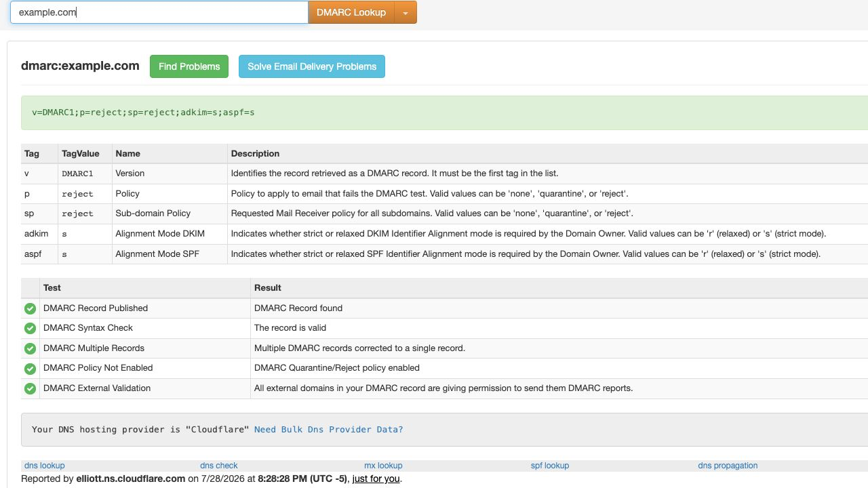
Task: Open the dropdown arrow beside DMARC Lookup
Action: click(406, 12)
